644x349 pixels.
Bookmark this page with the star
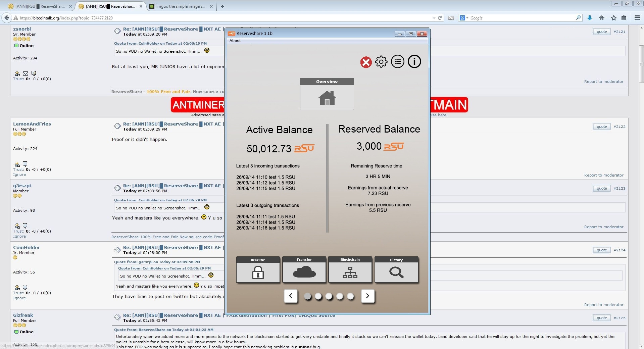pos(613,18)
